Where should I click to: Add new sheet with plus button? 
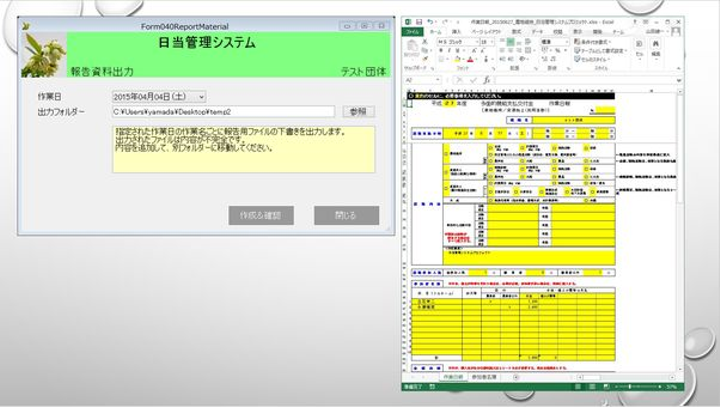tap(516, 377)
